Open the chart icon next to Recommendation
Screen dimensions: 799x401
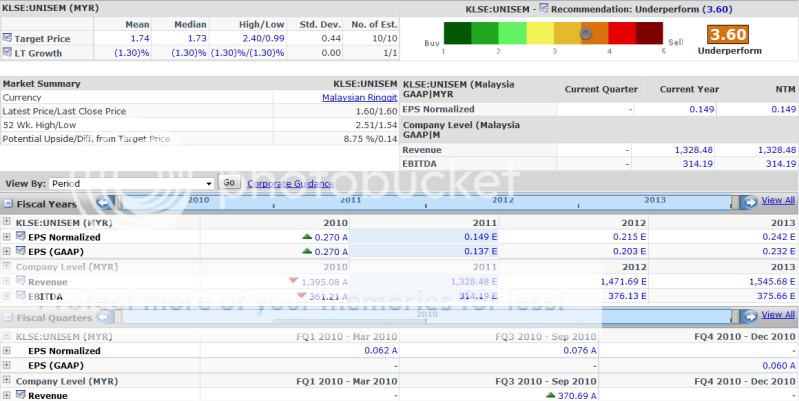coord(544,8)
